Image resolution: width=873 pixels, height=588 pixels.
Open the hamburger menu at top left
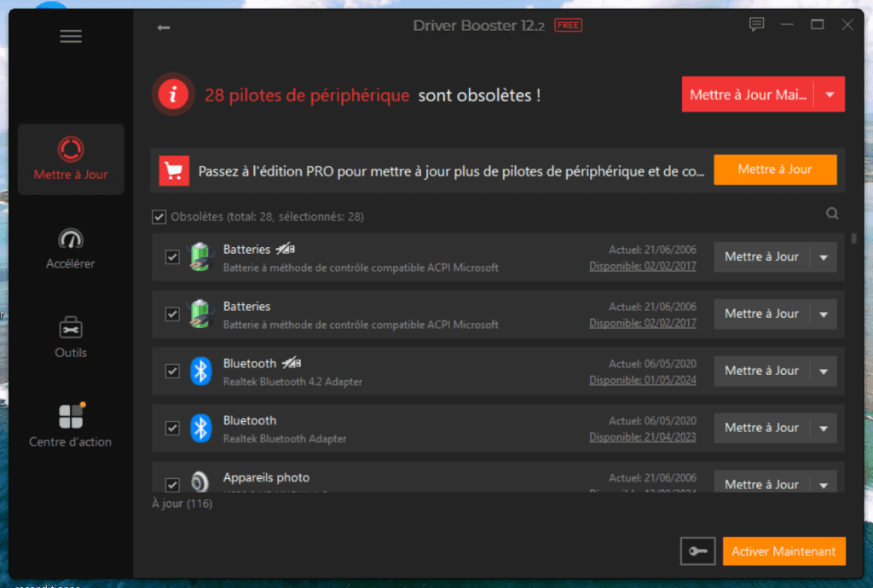tap(71, 36)
